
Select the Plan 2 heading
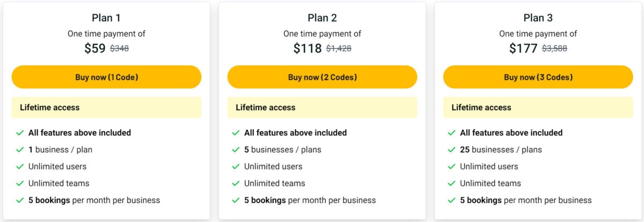coord(322,18)
